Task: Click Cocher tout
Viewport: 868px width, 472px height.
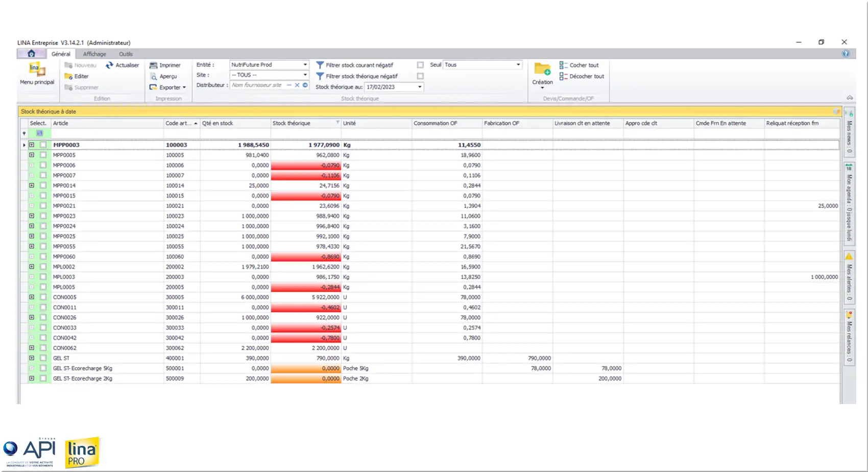Action: (x=579, y=65)
